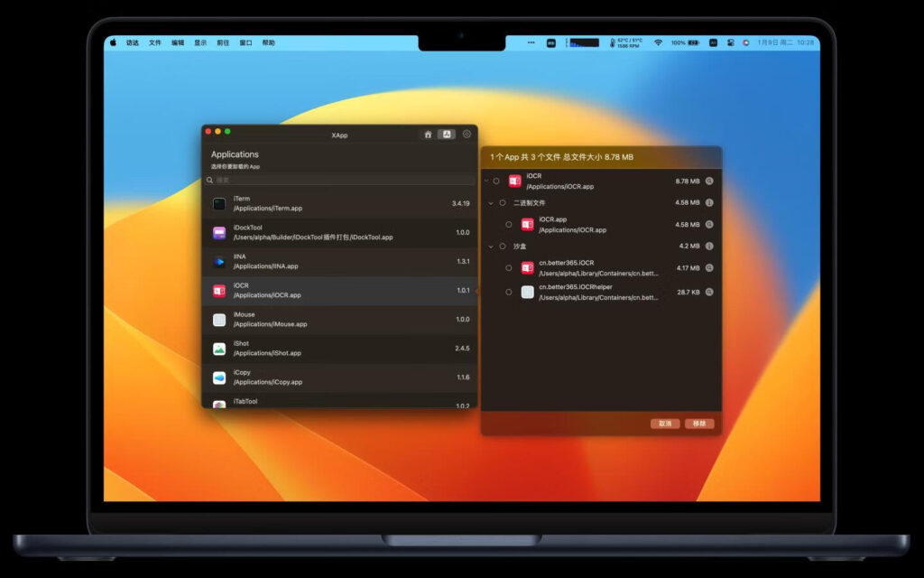Collapse the 沙盒 disclosure triangle
The height and width of the screenshot is (578, 924).
[x=491, y=246]
